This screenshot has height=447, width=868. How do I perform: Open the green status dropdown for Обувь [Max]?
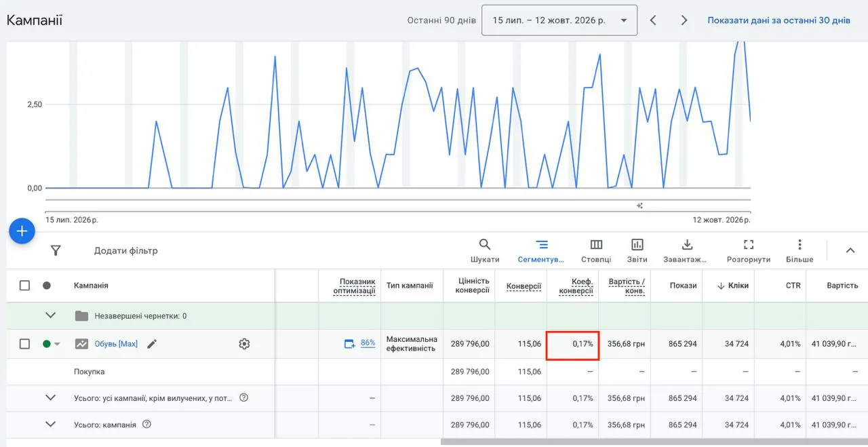click(52, 344)
